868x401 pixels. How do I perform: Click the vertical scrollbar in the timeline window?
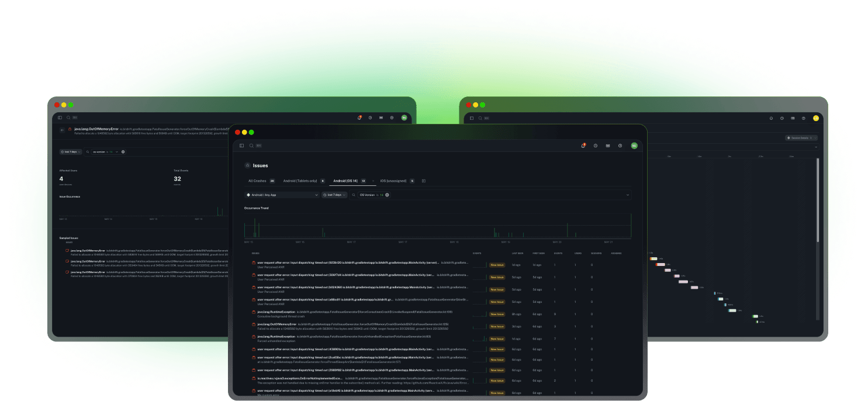818,199
